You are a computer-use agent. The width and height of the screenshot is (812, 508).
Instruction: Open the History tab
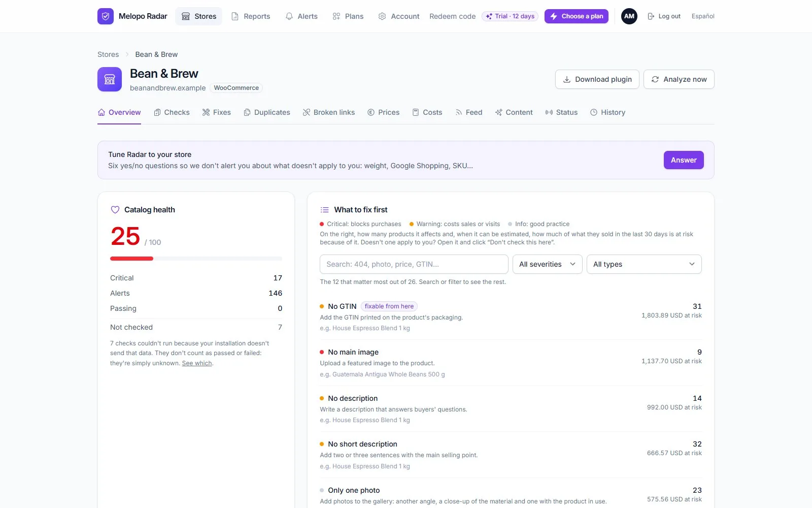608,112
